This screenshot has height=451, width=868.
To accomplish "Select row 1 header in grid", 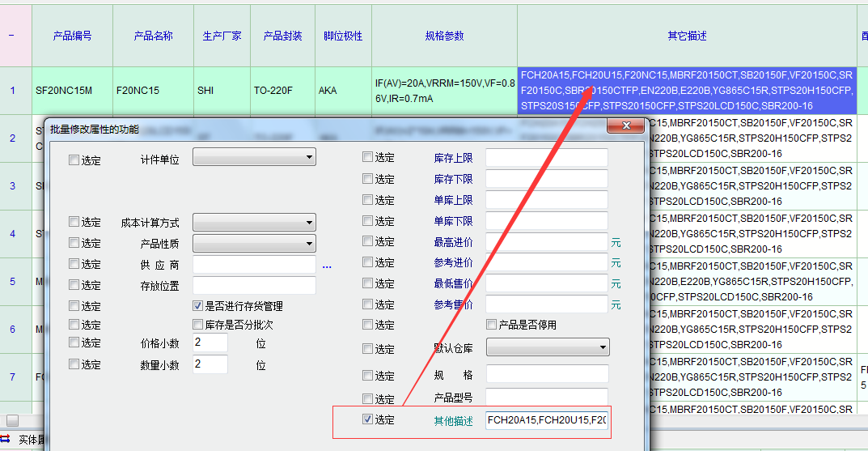I will point(12,90).
